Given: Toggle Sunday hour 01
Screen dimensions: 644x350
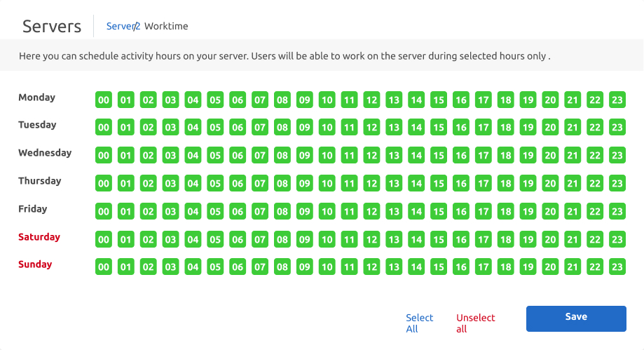Looking at the screenshot, I should coord(126,267).
